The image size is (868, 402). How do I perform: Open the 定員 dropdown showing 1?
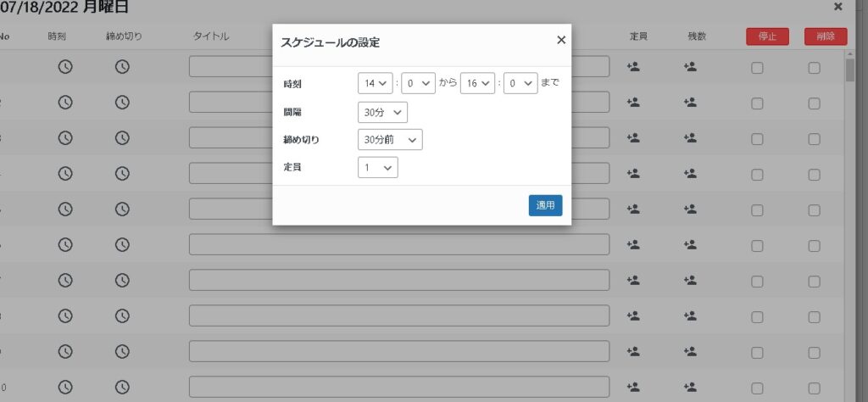coord(377,168)
